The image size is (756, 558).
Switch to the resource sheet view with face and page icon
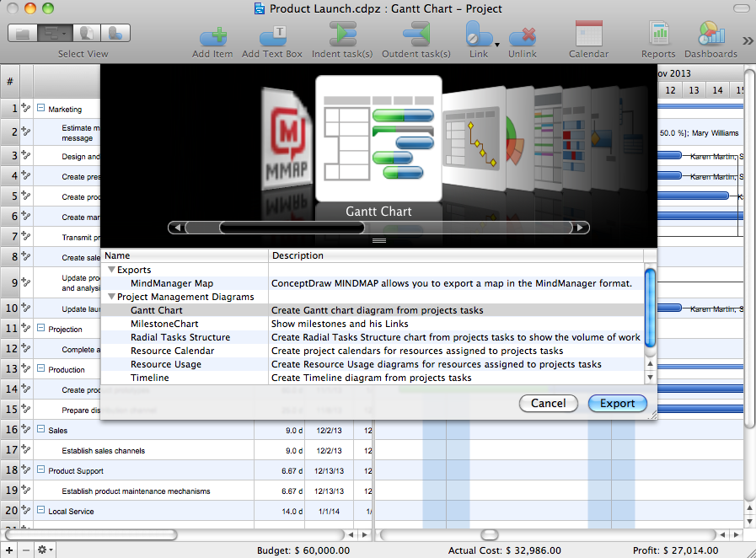[x=87, y=33]
